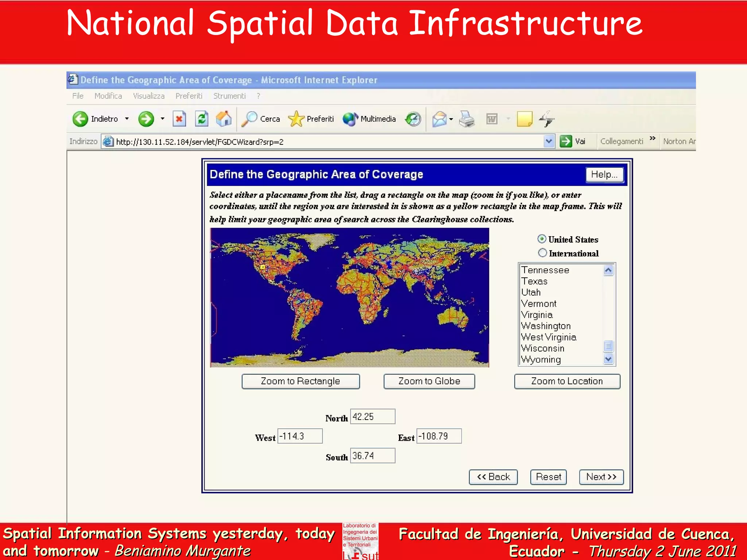The width and height of the screenshot is (747, 560).
Task: Click the world map image
Action: [x=349, y=297]
